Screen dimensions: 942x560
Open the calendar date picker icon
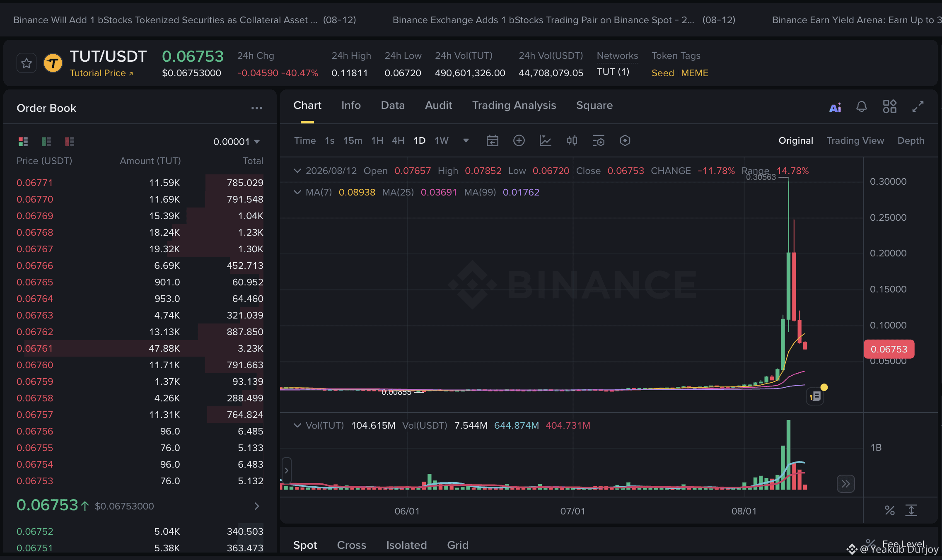point(492,141)
